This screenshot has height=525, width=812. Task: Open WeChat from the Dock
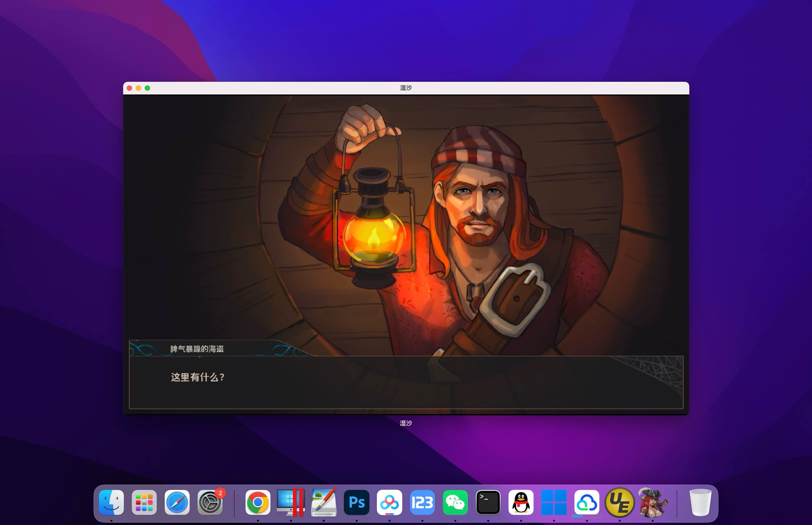[455, 502]
